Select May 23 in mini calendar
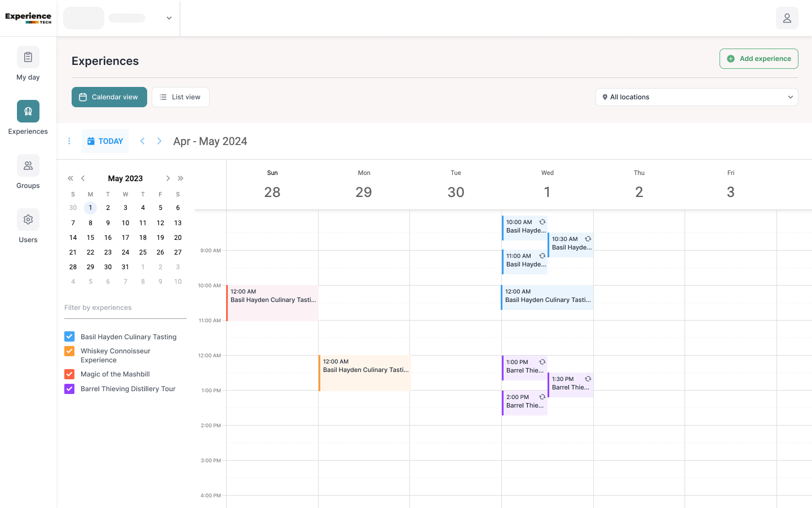 click(x=108, y=252)
